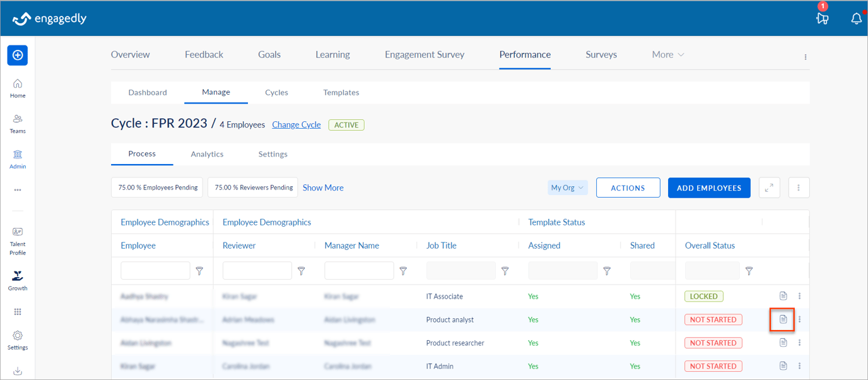Click the notifications bell icon
The height and width of the screenshot is (380, 868).
point(856,19)
